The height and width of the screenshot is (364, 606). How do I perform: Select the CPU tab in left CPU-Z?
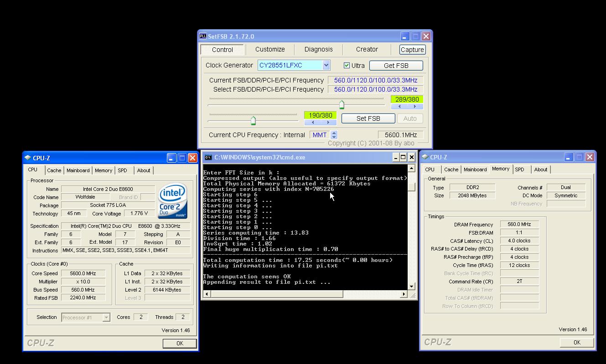33,169
